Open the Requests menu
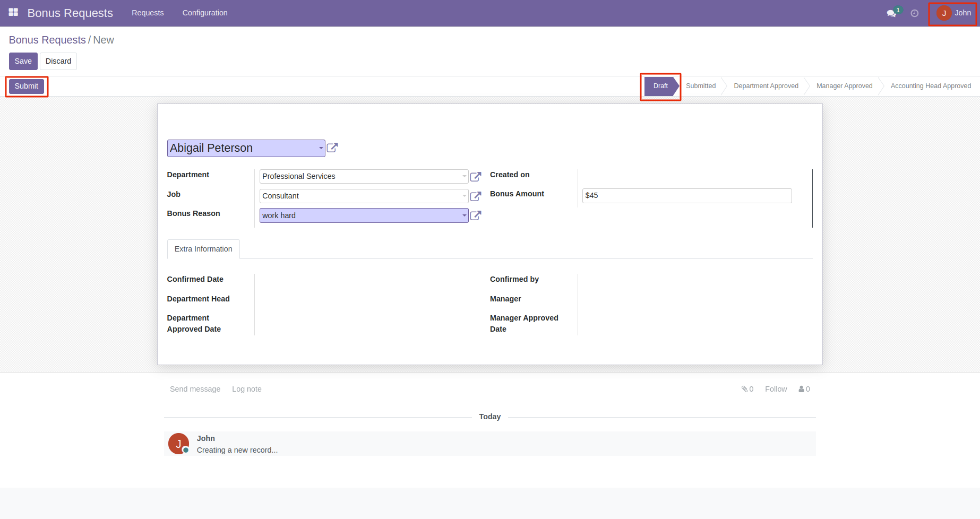The width and height of the screenshot is (980, 519). click(x=148, y=13)
